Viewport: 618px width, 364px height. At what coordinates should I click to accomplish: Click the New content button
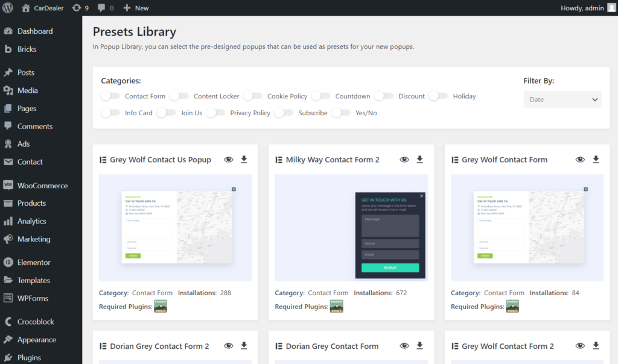[136, 8]
